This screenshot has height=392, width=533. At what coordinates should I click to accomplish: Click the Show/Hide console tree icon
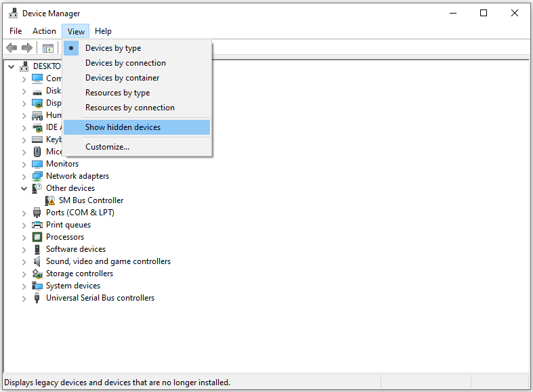tap(48, 48)
